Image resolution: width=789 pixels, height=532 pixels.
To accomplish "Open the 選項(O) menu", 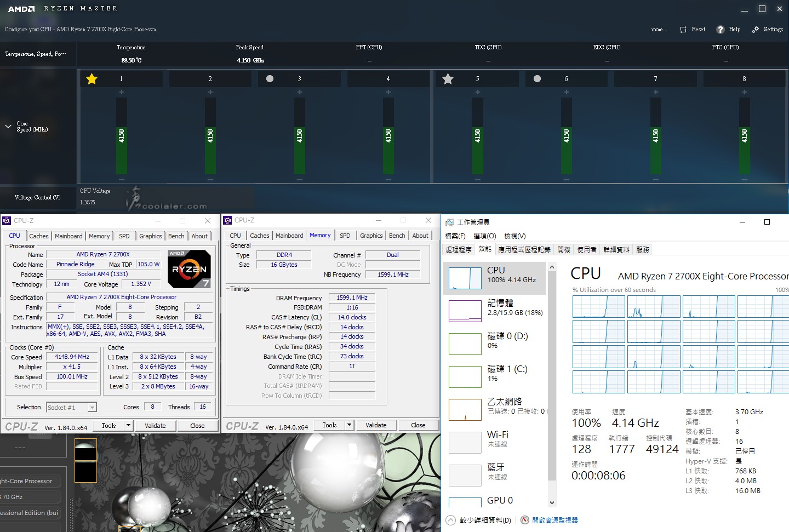I will 485,236.
